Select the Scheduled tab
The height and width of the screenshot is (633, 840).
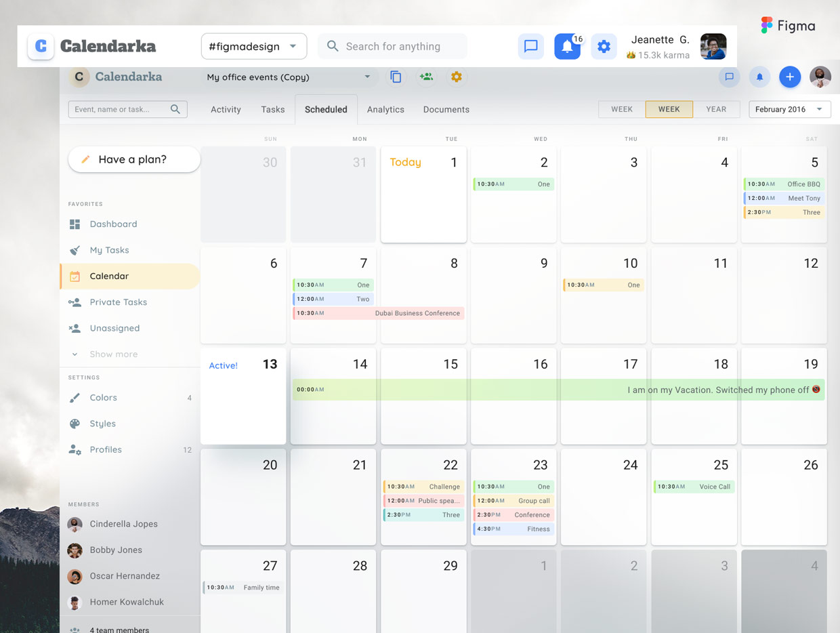coord(326,109)
